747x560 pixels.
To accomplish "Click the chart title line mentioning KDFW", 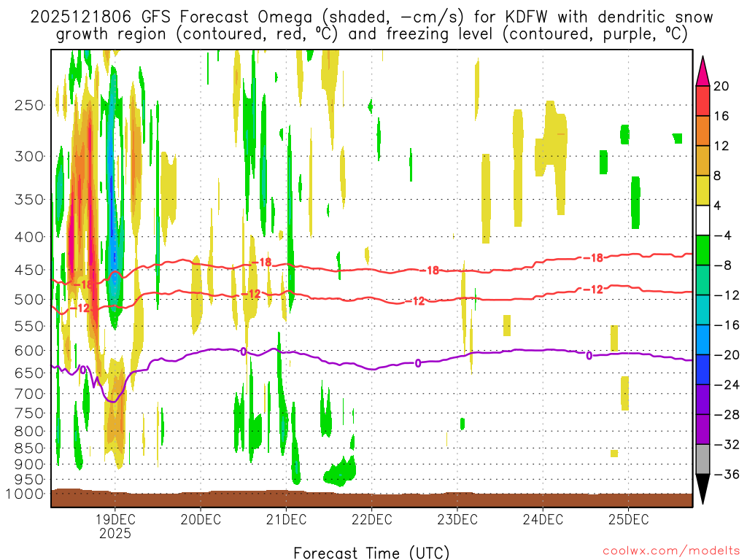I will (371, 17).
